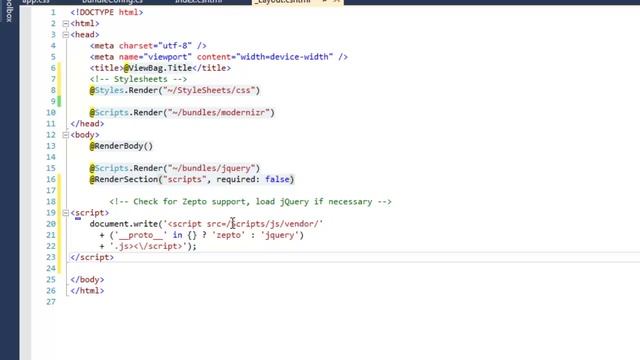Collapse the <body> block on line 12
Image resolution: width=640 pixels, height=360 pixels.
[66, 135]
